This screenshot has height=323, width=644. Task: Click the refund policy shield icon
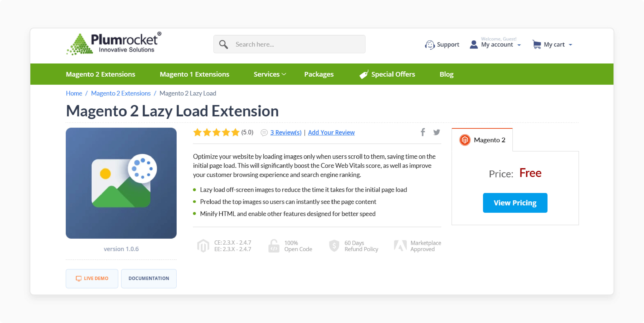pyautogui.click(x=334, y=246)
